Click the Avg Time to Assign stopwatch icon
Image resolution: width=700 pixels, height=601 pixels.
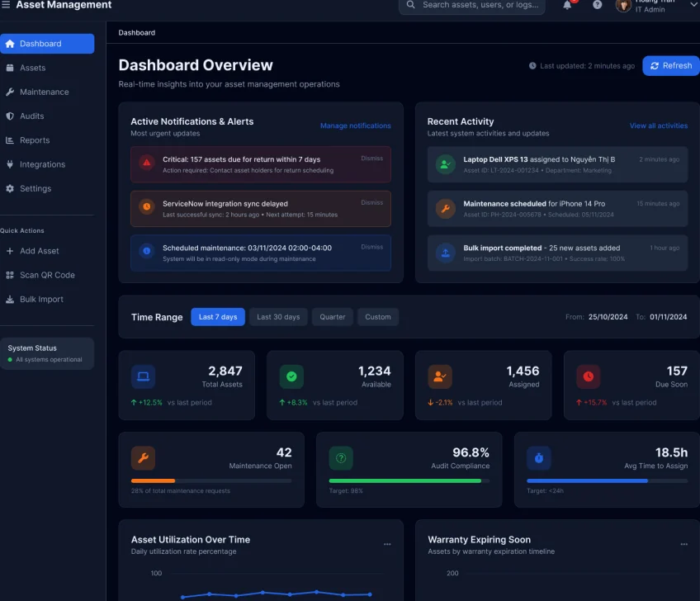[539, 457]
